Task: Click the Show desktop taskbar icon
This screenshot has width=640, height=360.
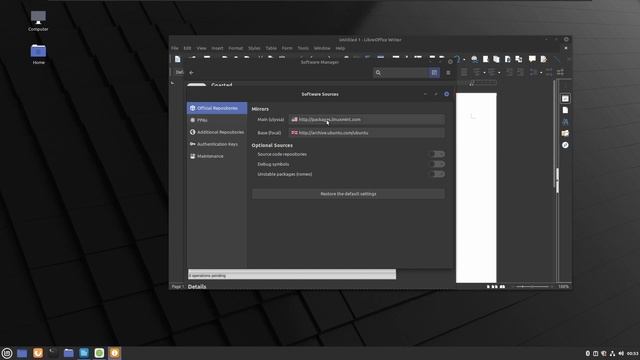Action: pyautogui.click(x=22, y=353)
